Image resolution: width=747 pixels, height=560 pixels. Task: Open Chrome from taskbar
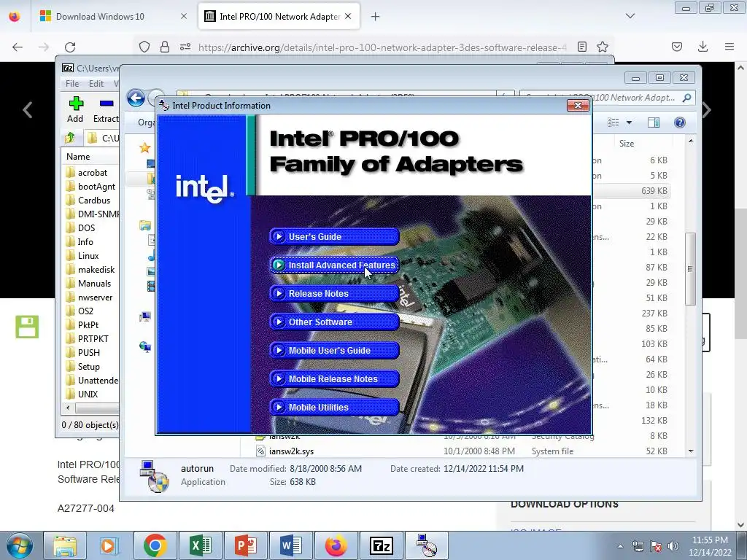(155, 545)
